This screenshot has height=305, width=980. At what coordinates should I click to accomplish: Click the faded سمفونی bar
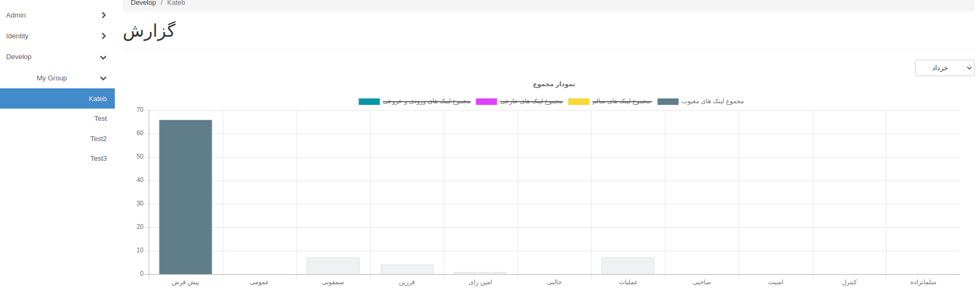coord(333,266)
